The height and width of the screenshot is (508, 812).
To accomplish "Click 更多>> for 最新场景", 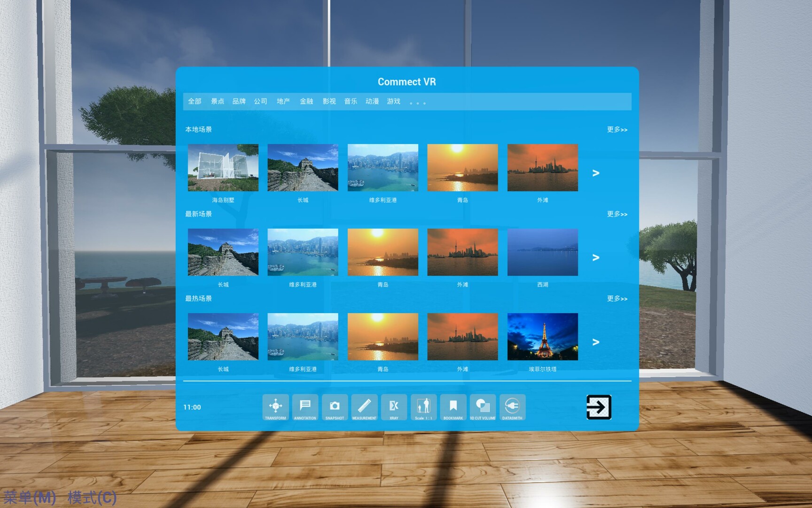I will coord(617,214).
